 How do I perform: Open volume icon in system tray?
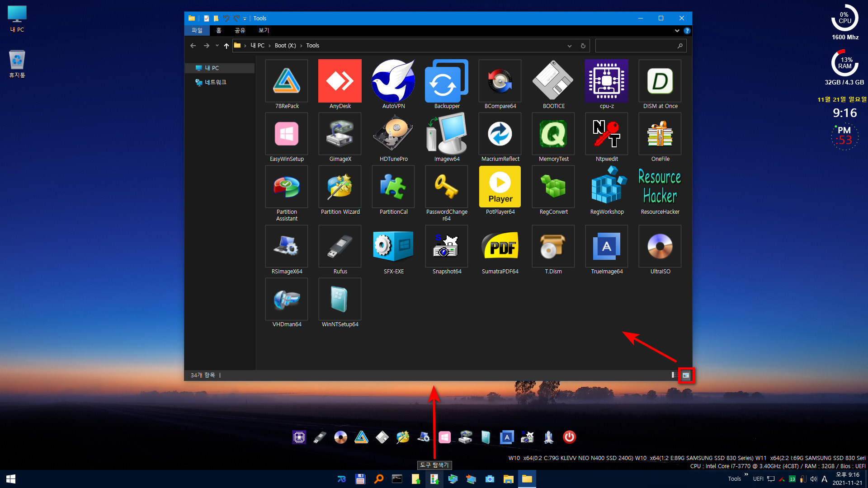[x=813, y=479]
